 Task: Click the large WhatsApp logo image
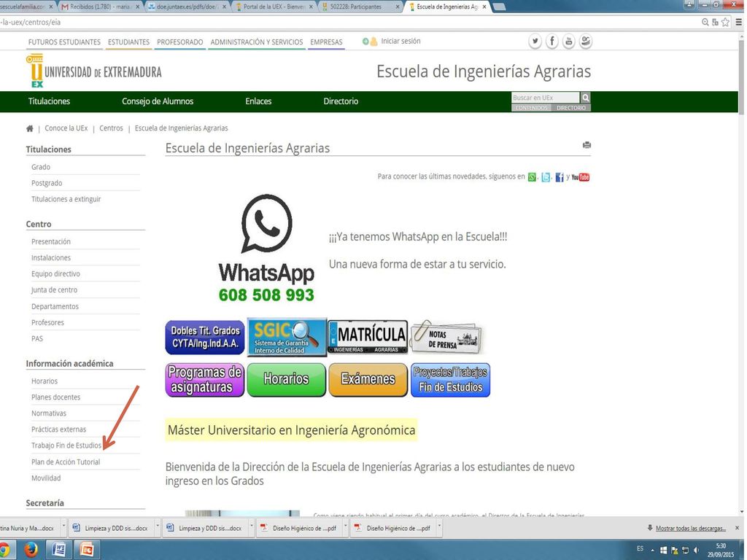point(266,248)
